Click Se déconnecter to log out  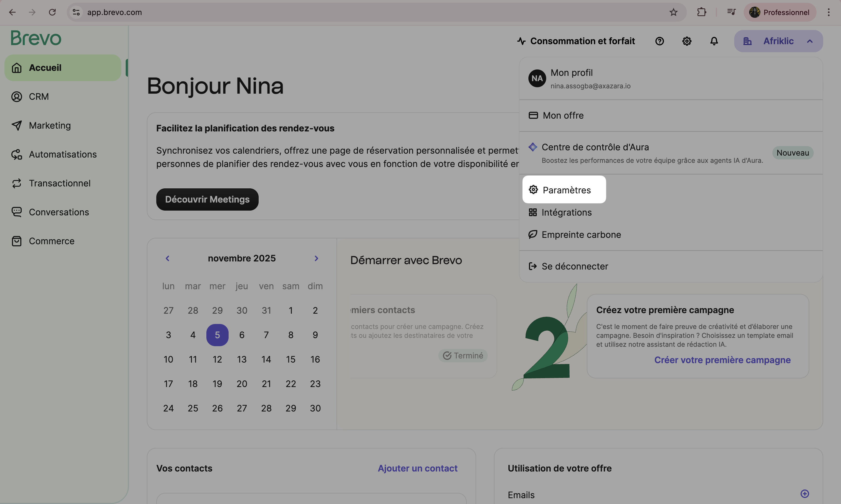(575, 266)
